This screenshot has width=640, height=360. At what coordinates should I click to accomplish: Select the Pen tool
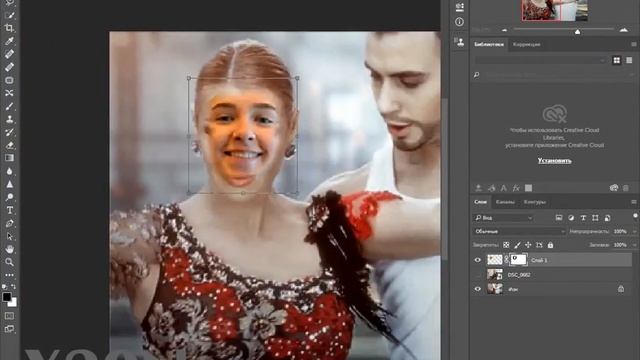pyautogui.click(x=9, y=223)
